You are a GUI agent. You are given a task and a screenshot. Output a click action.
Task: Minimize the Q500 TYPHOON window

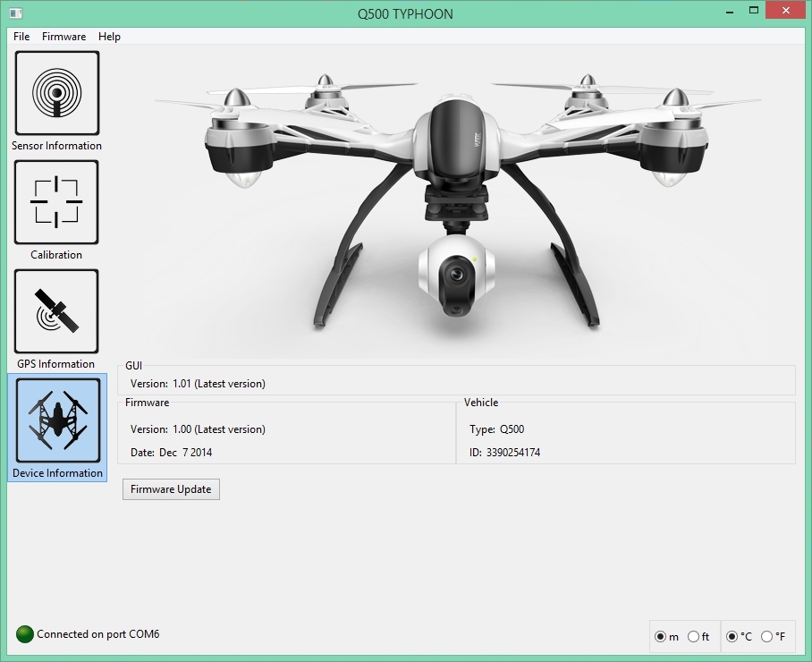click(731, 12)
